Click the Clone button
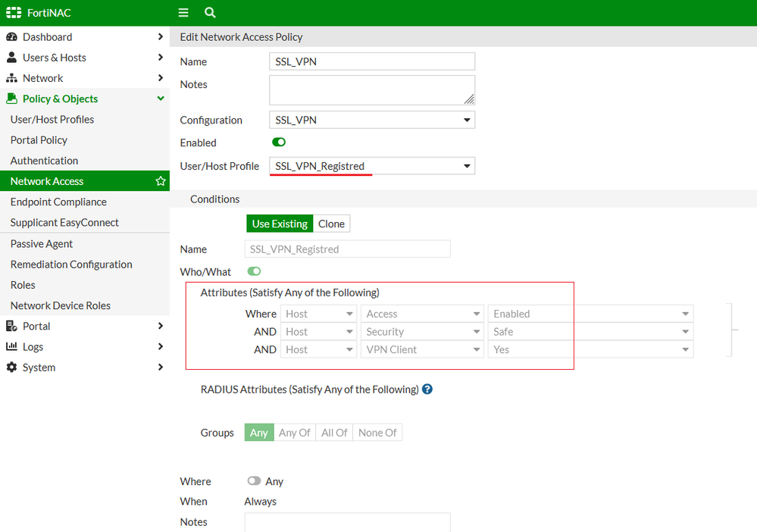Viewport: 757px width, 532px height. 331,224
